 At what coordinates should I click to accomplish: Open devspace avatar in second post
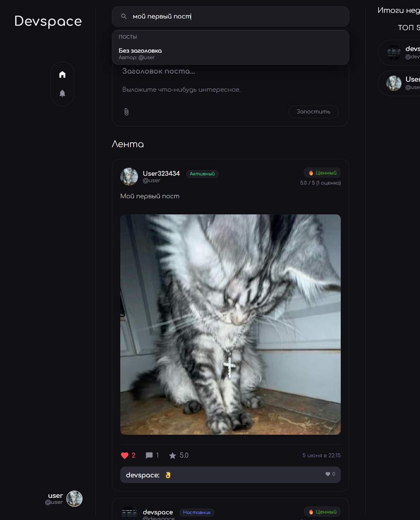tap(129, 514)
